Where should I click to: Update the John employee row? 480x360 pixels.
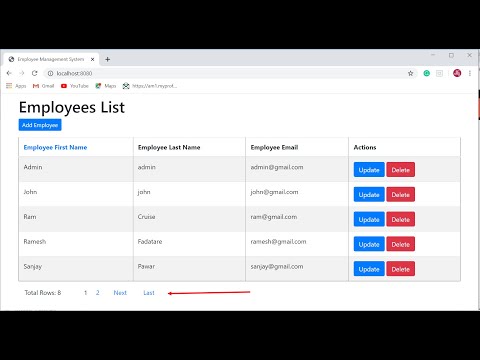click(369, 195)
